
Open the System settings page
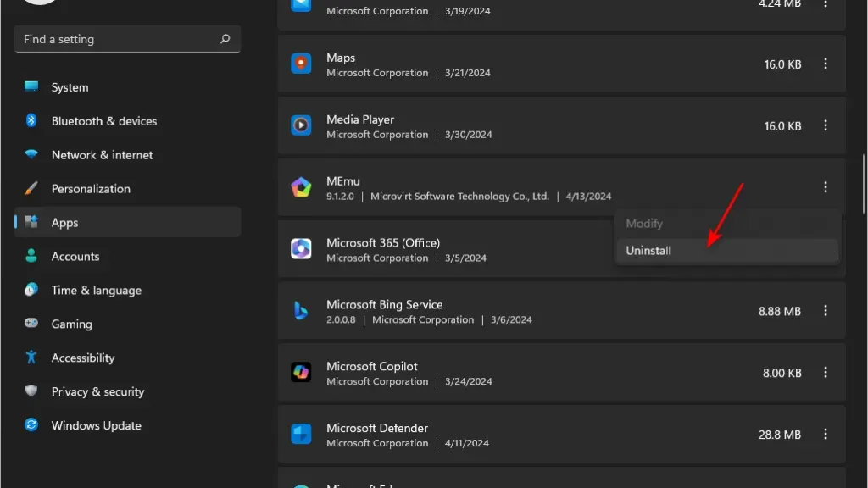click(x=127, y=87)
